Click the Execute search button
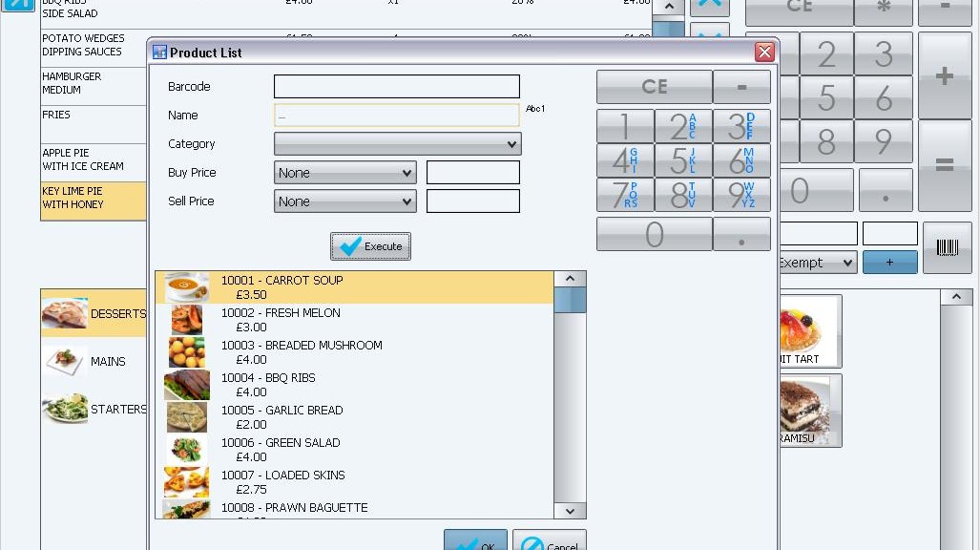980x550 pixels. point(370,245)
